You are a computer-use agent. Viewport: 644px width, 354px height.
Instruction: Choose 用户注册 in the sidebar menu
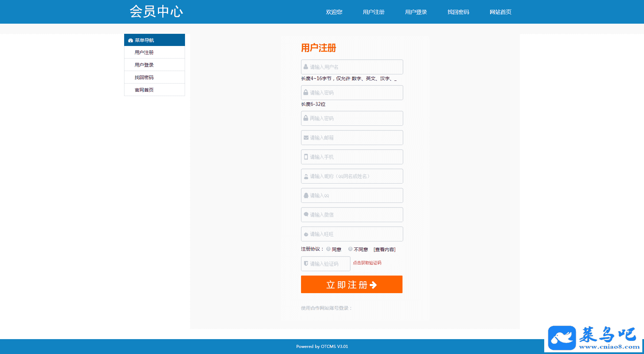[144, 52]
